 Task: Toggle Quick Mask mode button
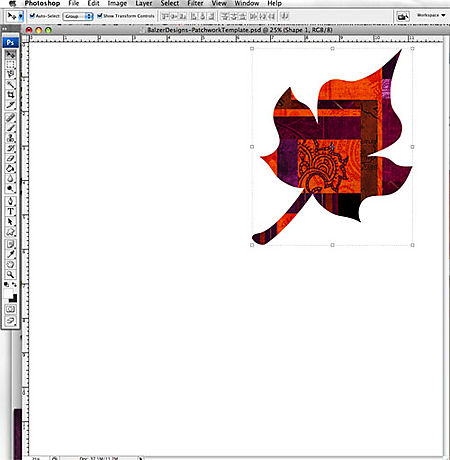[10, 309]
